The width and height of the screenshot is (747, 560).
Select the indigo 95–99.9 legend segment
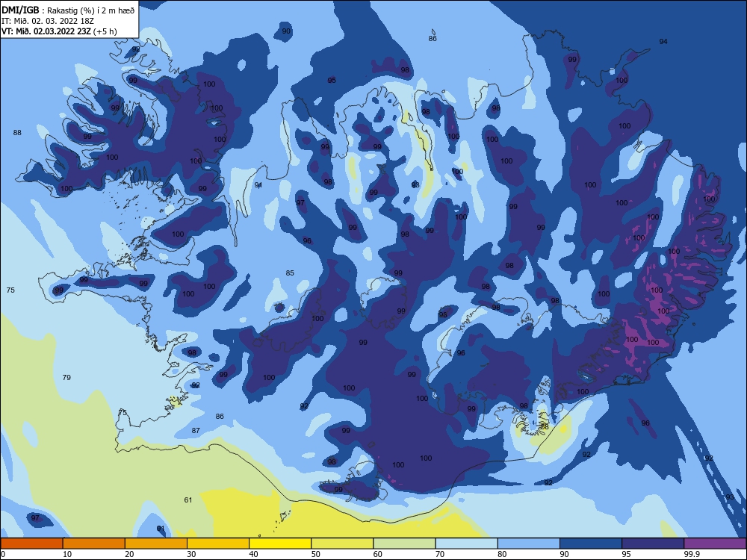pyautogui.click(x=653, y=544)
